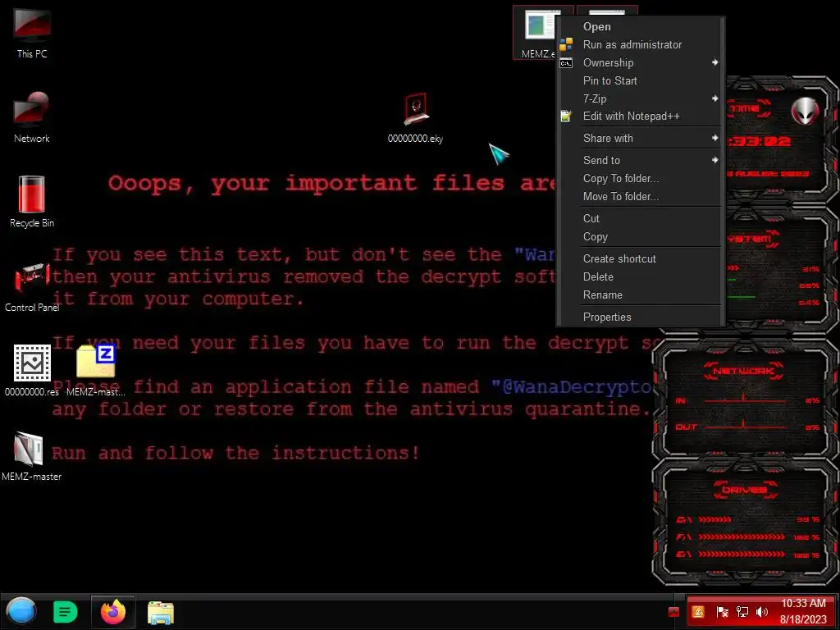
Task: Open the Send to menu entry
Action: [x=640, y=160]
